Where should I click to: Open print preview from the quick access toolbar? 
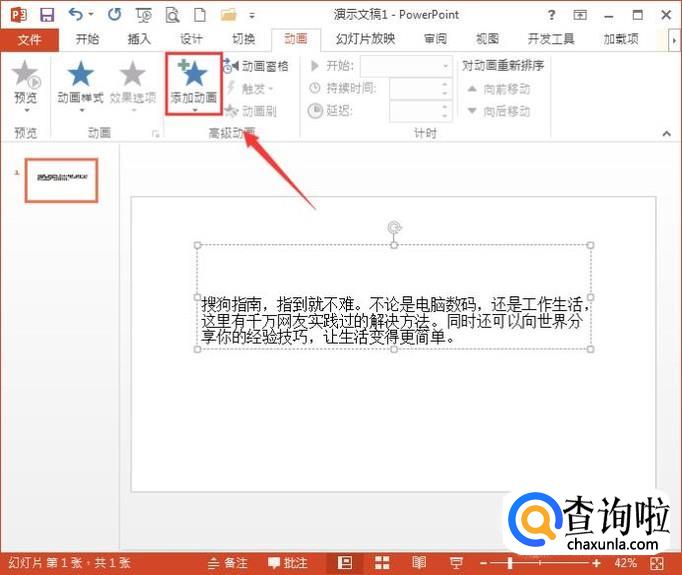(172, 16)
